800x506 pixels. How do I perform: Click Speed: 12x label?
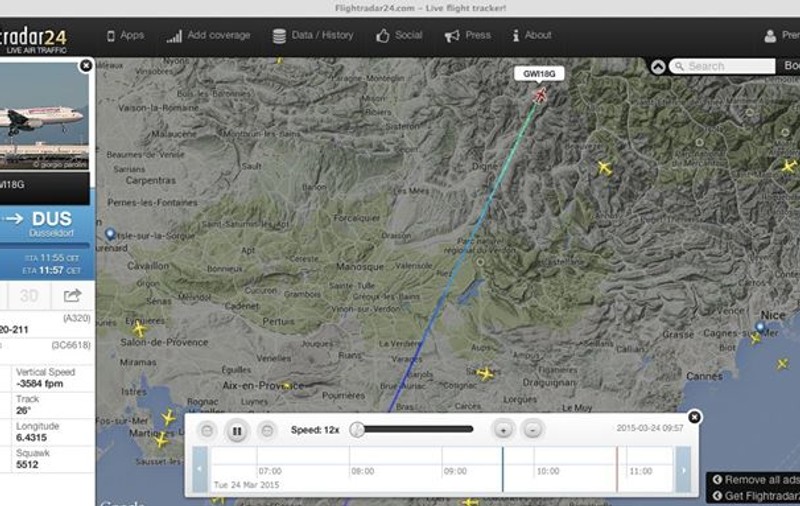315,430
